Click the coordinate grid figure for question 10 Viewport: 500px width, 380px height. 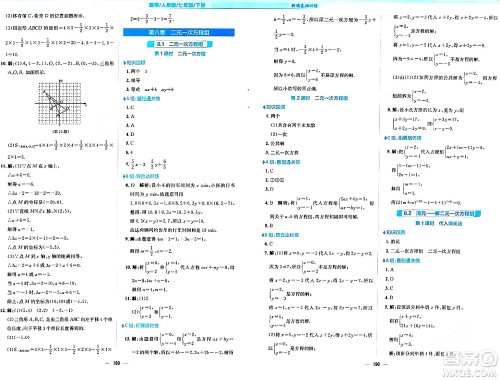pyautogui.click(x=61, y=103)
